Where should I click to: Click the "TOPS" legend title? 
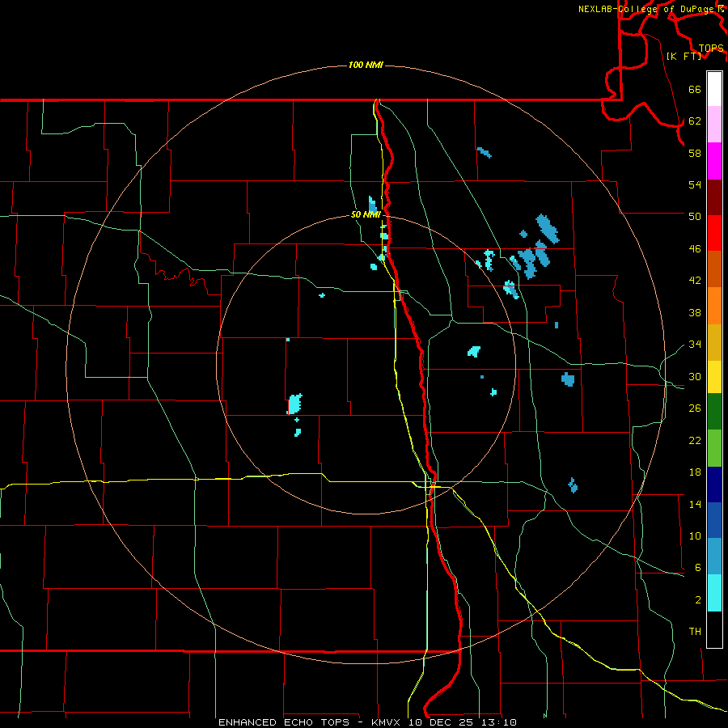[711, 49]
